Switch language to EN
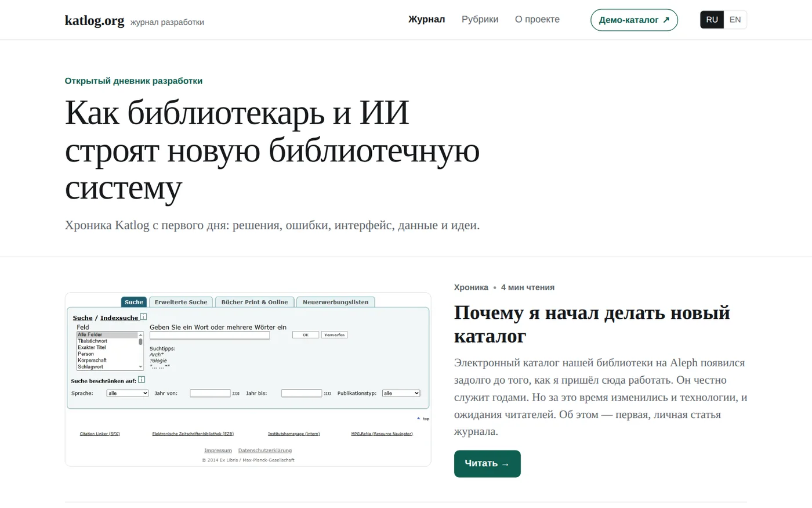This screenshot has height=508, width=812. tap(735, 20)
